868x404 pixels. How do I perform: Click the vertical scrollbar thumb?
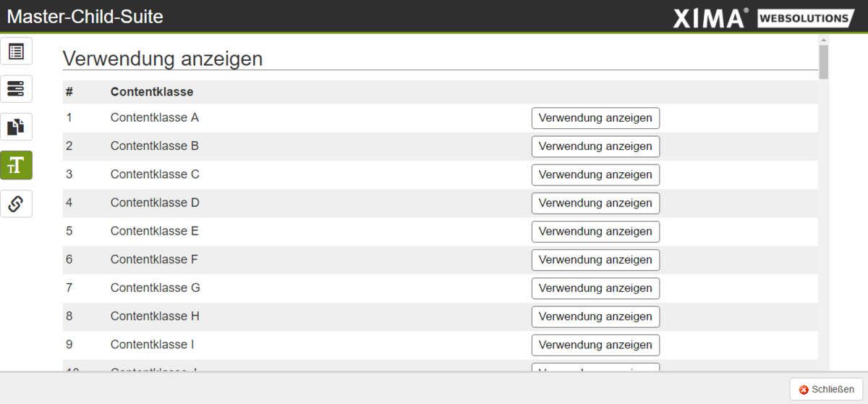(823, 62)
